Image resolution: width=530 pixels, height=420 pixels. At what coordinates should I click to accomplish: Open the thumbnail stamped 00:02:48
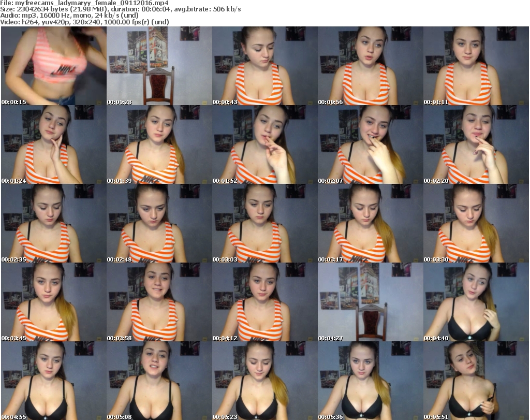click(159, 224)
